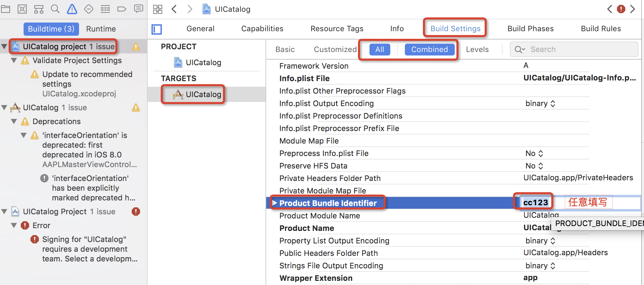This screenshot has width=644, height=285.
Task: Open the Breakpoint navigator icon
Action: coord(122,9)
